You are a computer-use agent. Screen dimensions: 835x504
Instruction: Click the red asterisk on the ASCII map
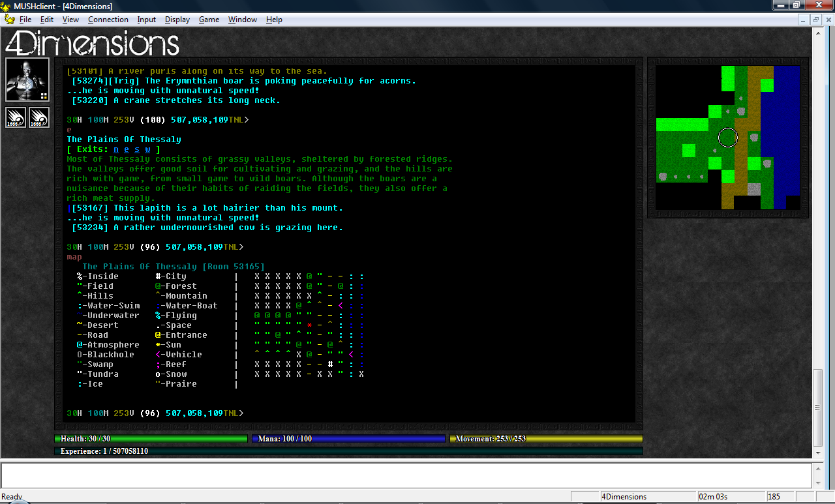(309, 325)
